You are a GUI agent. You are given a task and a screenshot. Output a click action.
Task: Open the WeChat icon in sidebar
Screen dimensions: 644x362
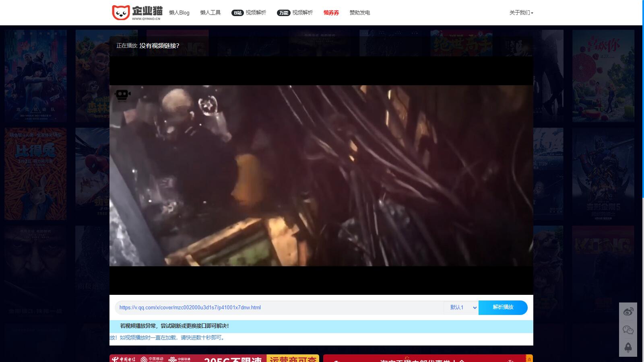point(628,330)
